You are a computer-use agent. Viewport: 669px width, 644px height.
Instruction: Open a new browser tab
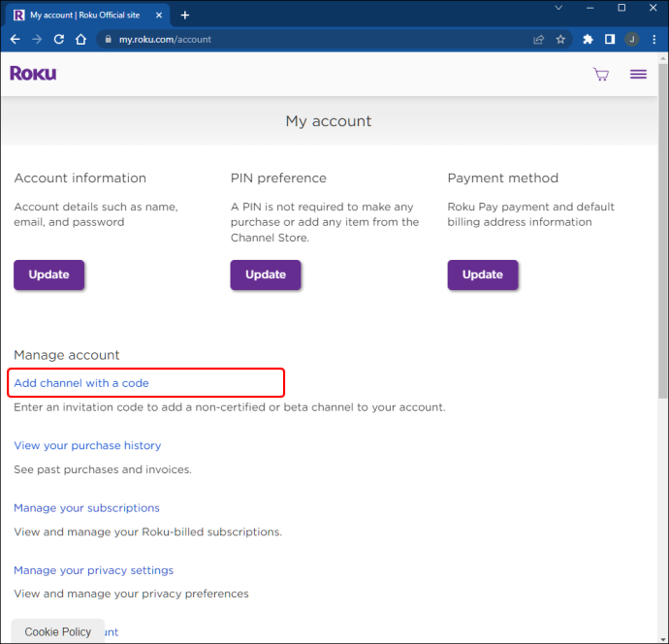point(185,16)
